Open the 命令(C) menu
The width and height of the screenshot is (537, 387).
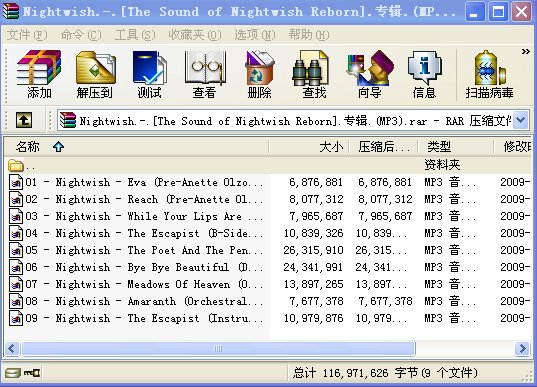point(81,35)
